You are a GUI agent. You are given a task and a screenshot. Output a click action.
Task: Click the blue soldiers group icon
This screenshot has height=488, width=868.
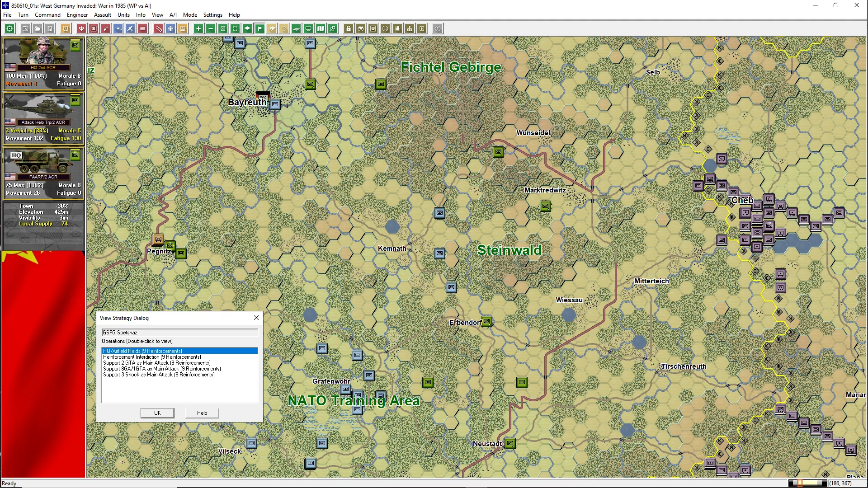(x=170, y=28)
